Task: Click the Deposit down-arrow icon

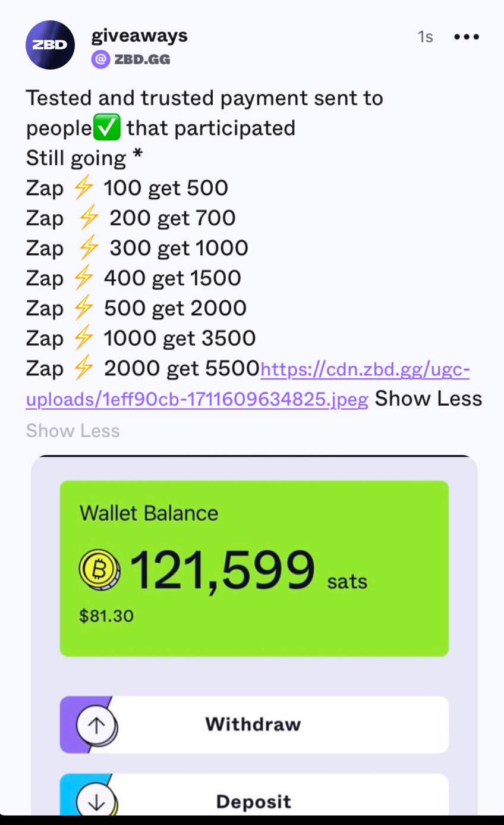Action: pos(97,802)
